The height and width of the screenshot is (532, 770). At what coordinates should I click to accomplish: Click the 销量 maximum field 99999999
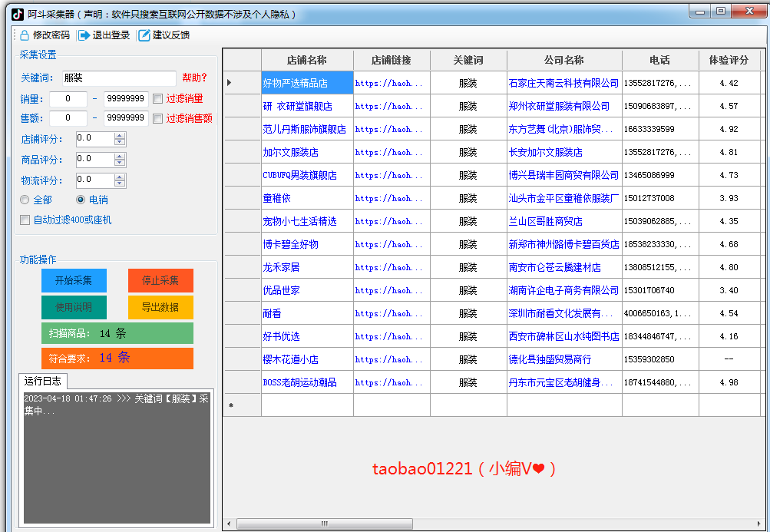click(x=126, y=99)
